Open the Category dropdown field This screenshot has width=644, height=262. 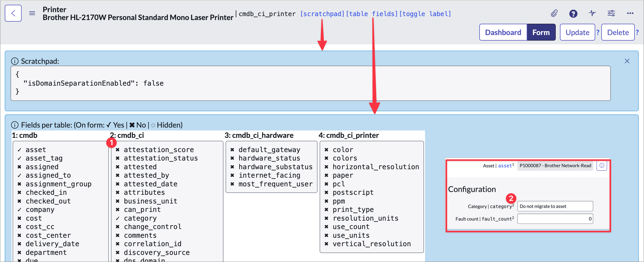tap(555, 206)
